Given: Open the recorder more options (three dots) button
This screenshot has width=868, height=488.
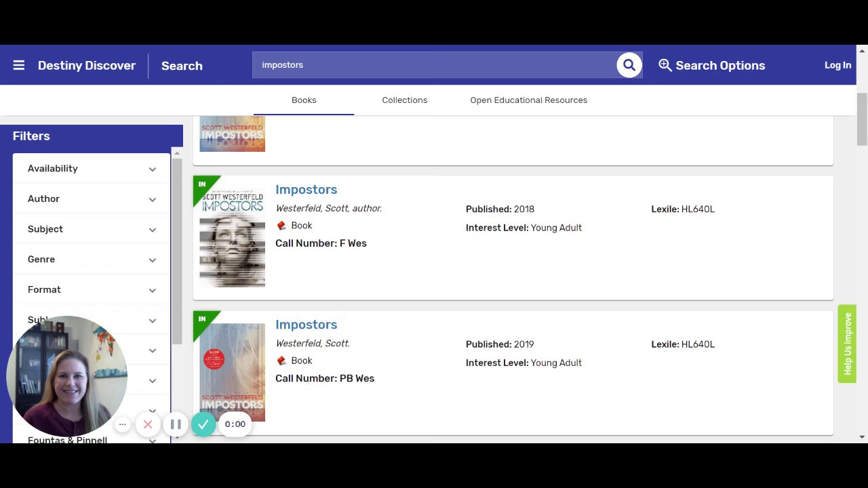Looking at the screenshot, I should click(x=122, y=424).
